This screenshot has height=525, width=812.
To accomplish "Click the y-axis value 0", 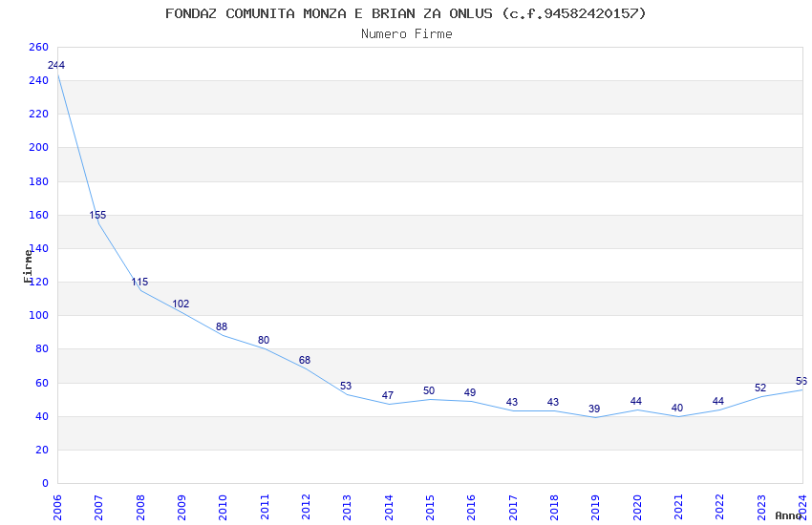I will [46, 483].
